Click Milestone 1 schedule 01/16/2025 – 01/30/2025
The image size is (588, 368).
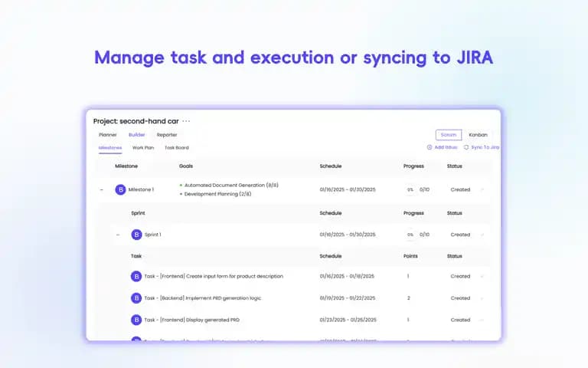point(348,189)
